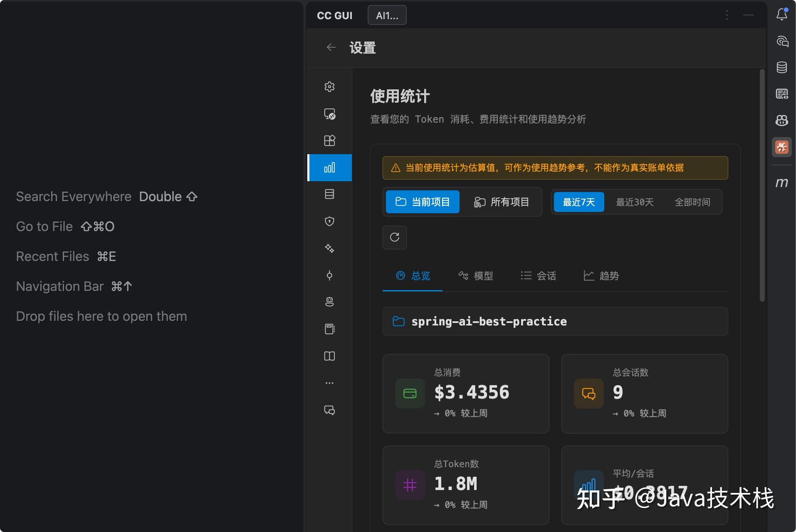Click the settings panel vertical scrollbar

click(762, 185)
